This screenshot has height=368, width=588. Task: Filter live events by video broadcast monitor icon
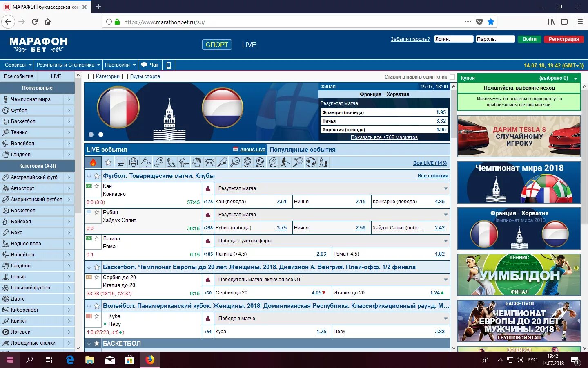pyautogui.click(x=121, y=162)
